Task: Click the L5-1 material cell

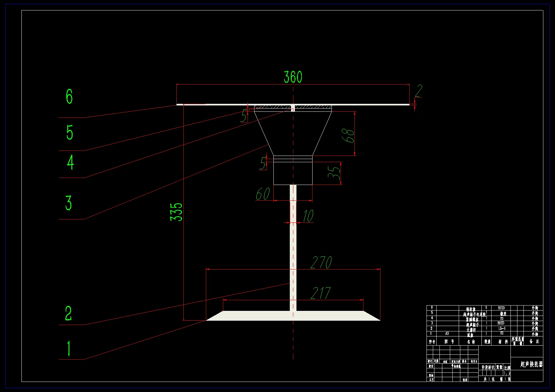Action: [x=502, y=328]
